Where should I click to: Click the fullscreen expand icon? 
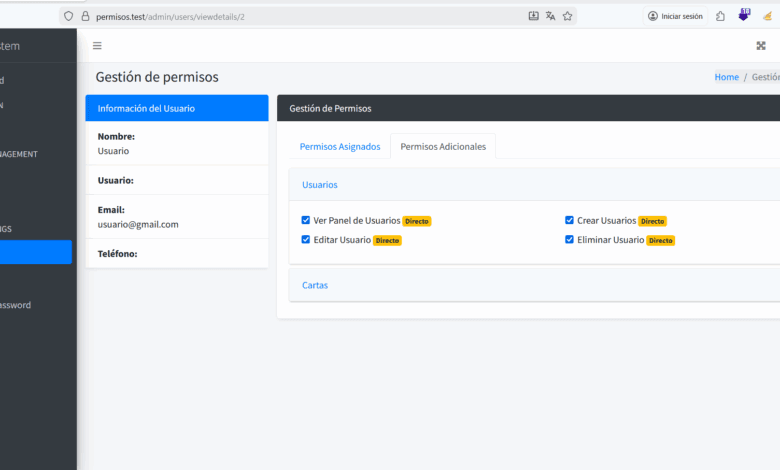761,45
